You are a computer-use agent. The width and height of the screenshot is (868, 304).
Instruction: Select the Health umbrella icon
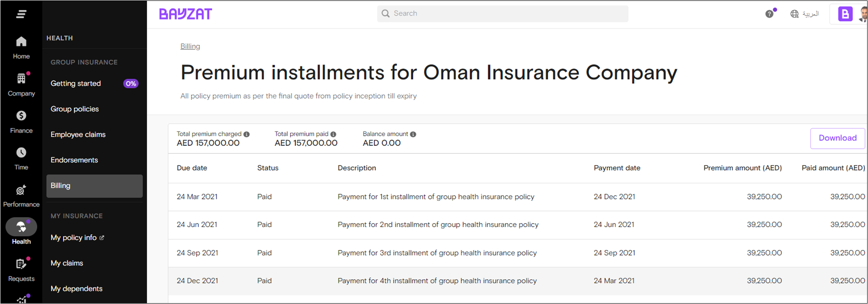[21, 227]
